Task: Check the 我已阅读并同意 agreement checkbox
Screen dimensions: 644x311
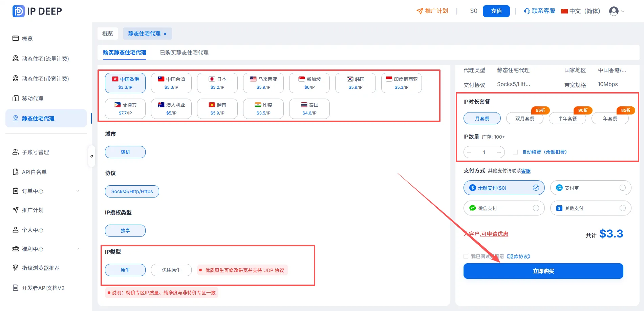Action: tap(466, 256)
